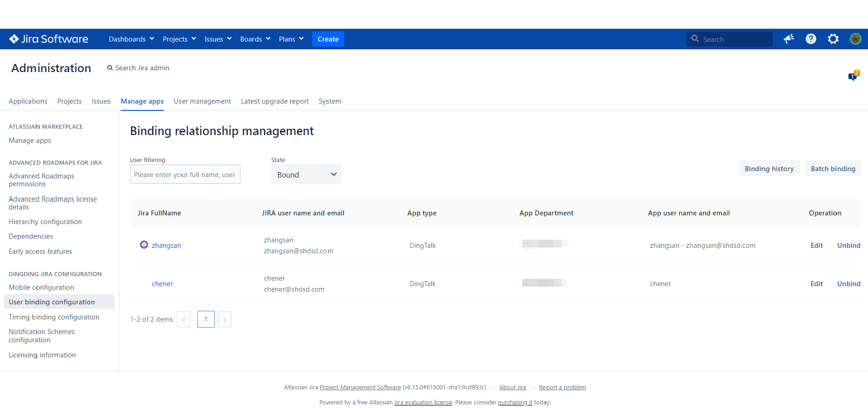This screenshot has width=868, height=408.
Task: Click the '1-2 of 2 items' label
Action: tap(151, 319)
